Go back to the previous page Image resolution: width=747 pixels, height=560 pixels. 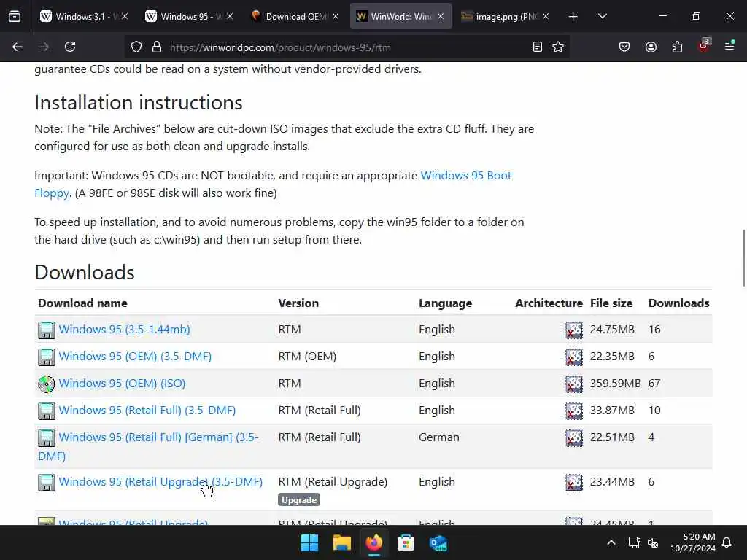[x=18, y=47]
